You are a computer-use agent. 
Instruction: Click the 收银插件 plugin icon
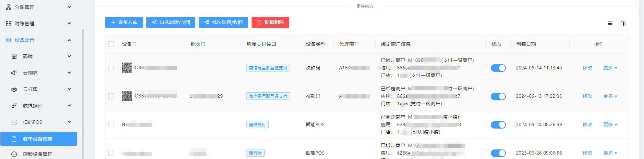click(x=14, y=106)
